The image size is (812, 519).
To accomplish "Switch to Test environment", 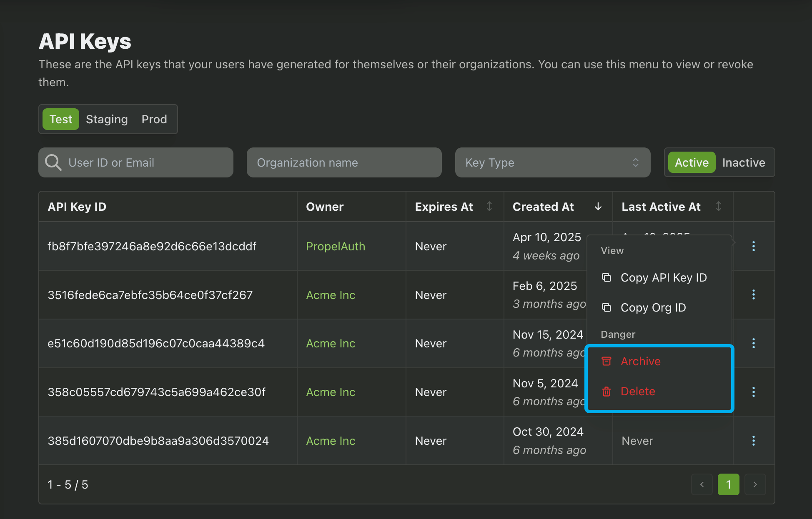I will click(61, 119).
